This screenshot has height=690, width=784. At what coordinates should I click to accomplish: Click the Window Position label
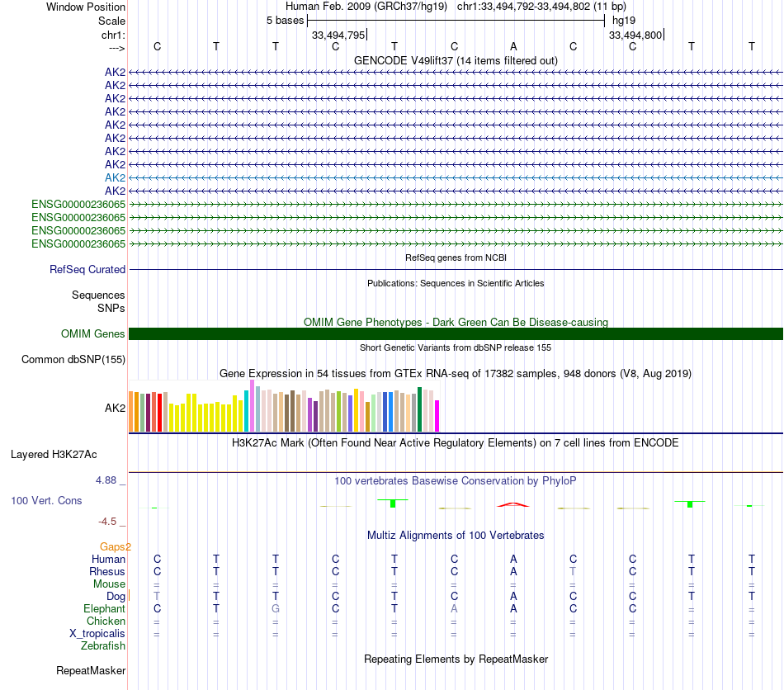(86, 7)
